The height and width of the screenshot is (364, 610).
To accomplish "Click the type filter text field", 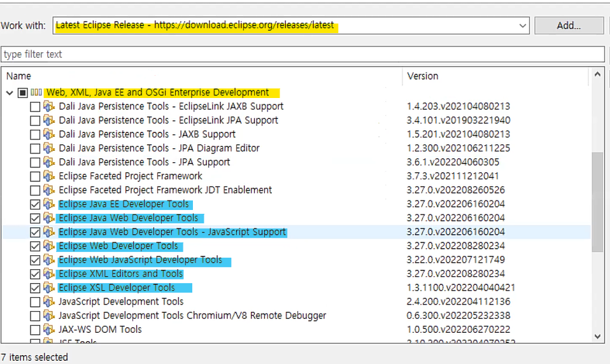I will pyautogui.click(x=302, y=54).
